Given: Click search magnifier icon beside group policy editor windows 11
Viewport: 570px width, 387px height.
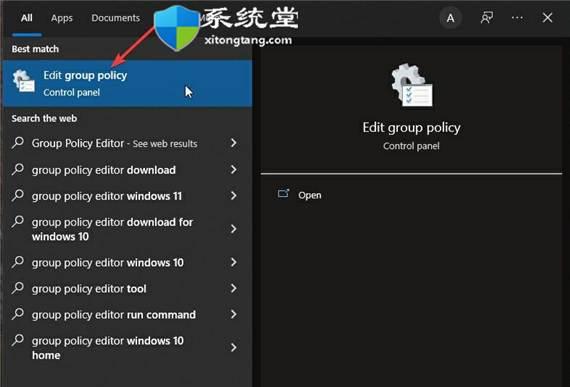Looking at the screenshot, I should point(17,195).
